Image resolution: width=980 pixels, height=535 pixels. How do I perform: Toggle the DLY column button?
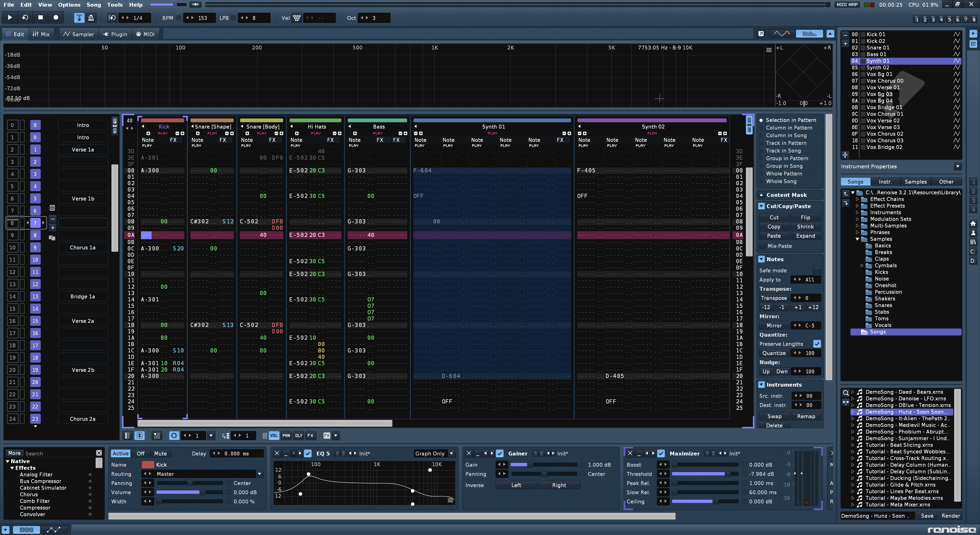299,436
